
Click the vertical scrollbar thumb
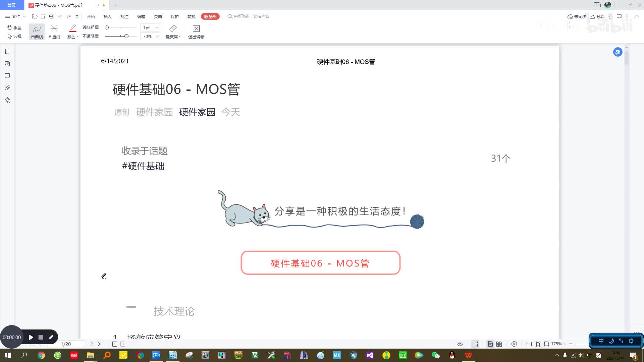pyautogui.click(x=626, y=57)
